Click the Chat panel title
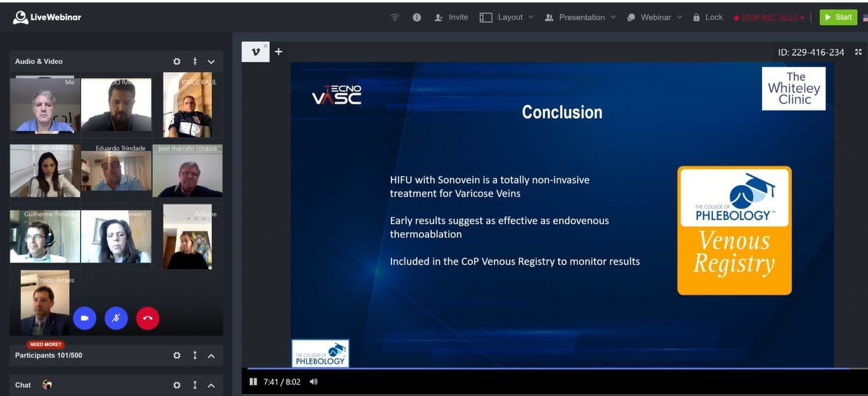 [23, 385]
